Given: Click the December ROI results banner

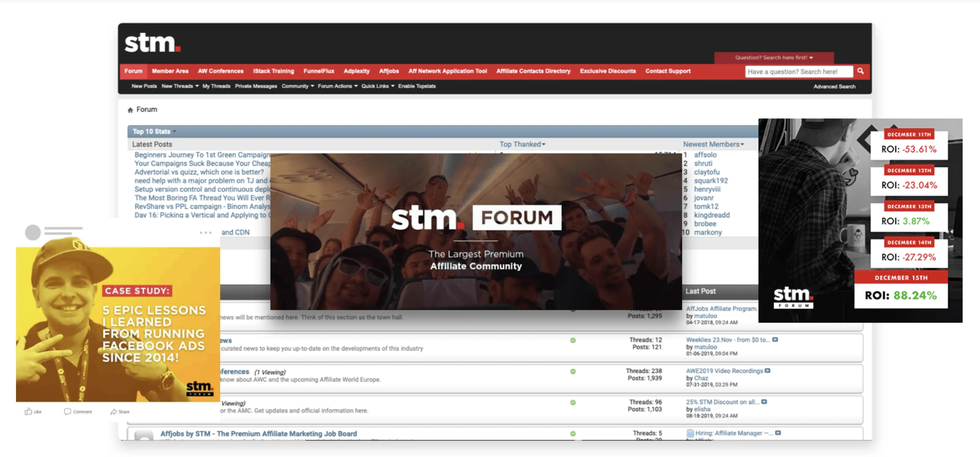Looking at the screenshot, I should click(860, 221).
